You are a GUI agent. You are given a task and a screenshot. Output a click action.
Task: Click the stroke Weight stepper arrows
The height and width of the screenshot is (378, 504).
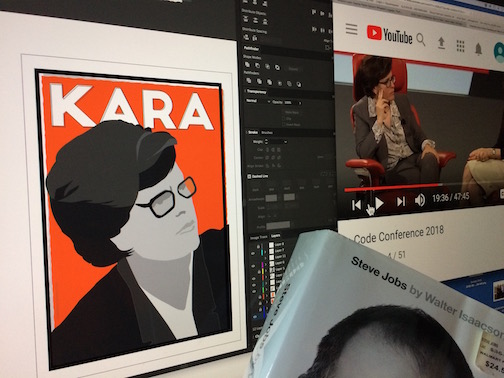coord(266,142)
